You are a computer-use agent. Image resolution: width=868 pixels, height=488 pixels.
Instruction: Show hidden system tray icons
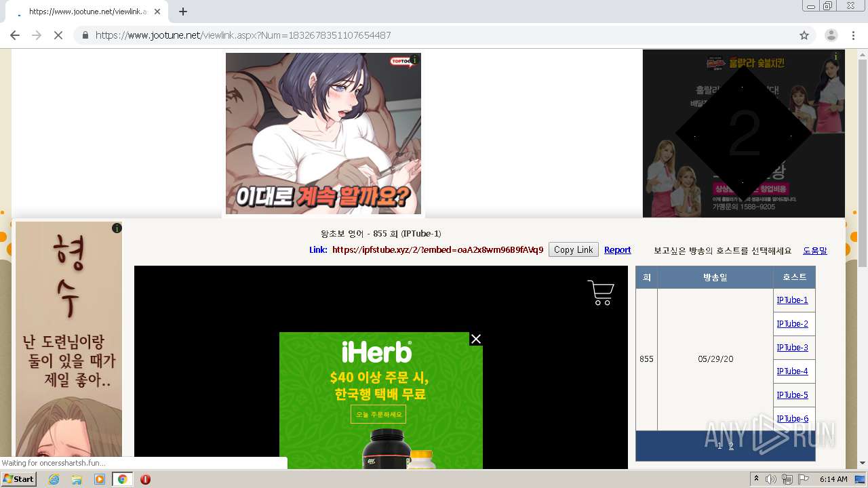[x=756, y=479]
